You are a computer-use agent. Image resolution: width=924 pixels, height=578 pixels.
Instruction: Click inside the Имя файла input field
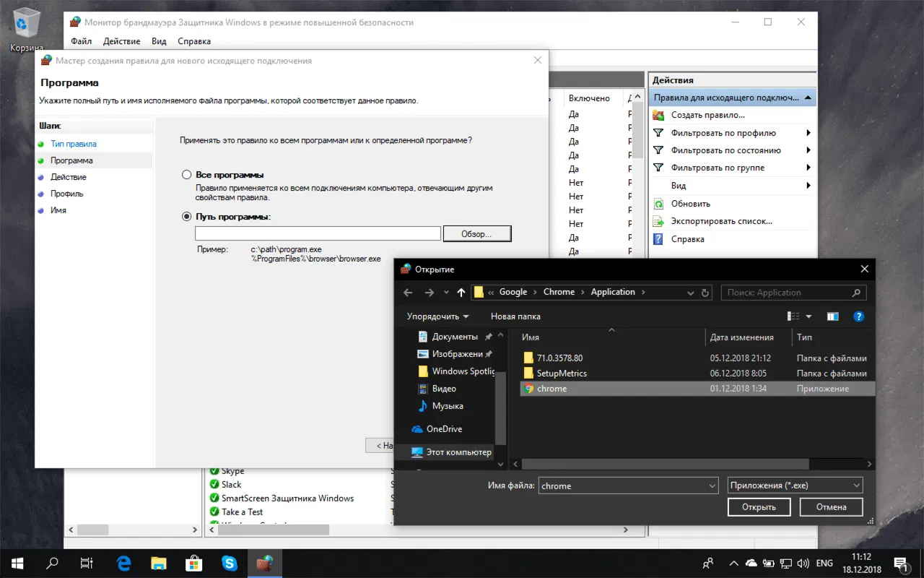[x=622, y=485]
